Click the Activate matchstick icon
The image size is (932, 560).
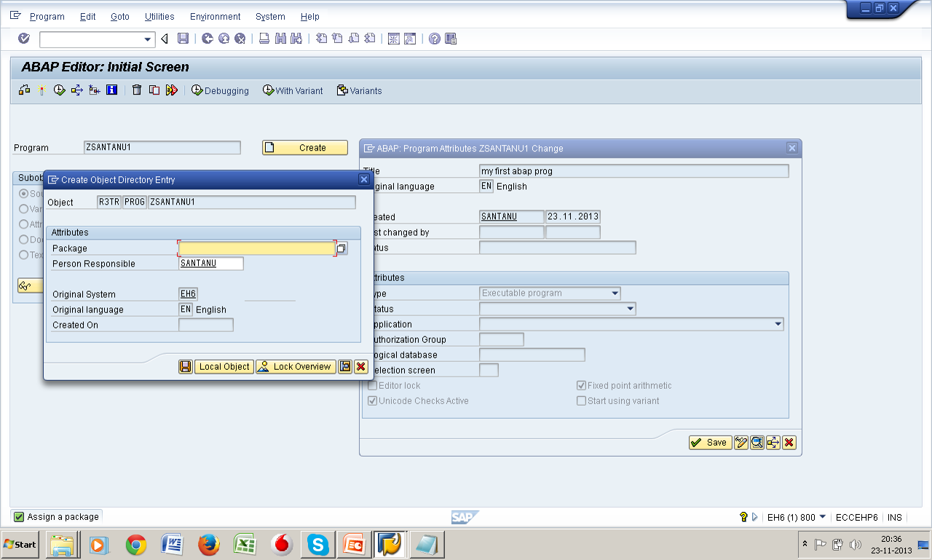pos(42,90)
